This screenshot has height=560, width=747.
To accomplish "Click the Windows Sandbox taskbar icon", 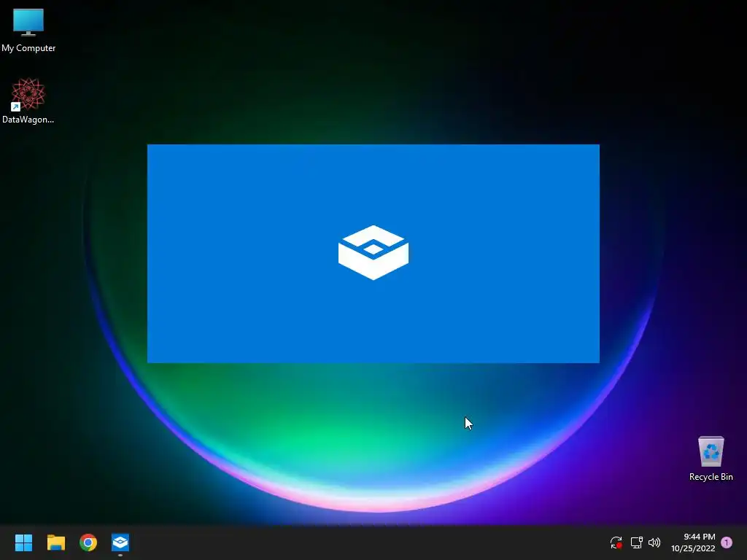I will click(x=120, y=542).
